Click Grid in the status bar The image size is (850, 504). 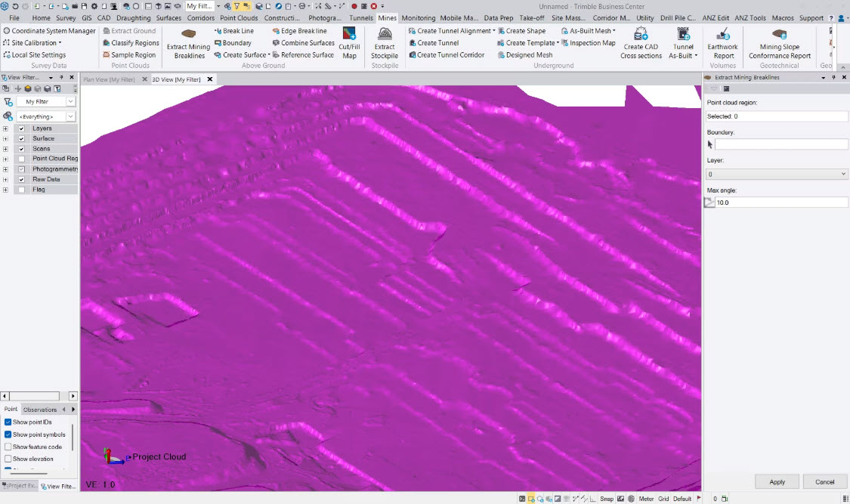pyautogui.click(x=663, y=499)
